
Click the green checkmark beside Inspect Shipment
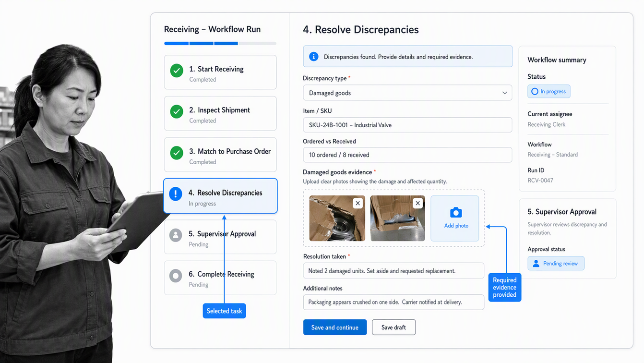177,112
